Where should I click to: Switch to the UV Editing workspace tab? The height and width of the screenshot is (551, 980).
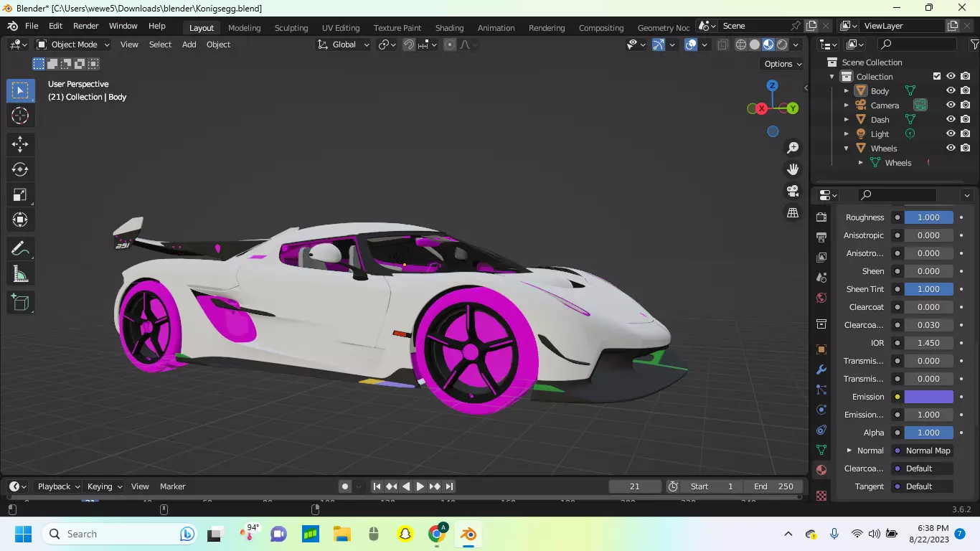341,28
